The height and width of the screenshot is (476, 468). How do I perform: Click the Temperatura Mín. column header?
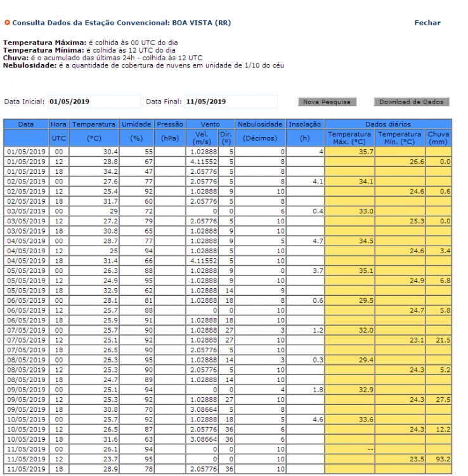point(400,138)
